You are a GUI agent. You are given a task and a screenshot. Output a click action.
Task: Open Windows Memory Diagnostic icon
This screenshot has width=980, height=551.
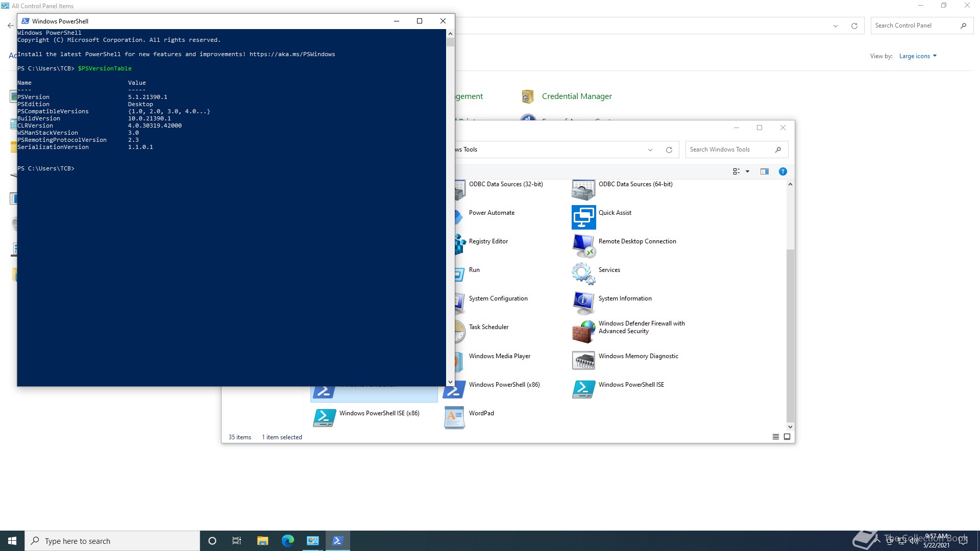coord(583,360)
